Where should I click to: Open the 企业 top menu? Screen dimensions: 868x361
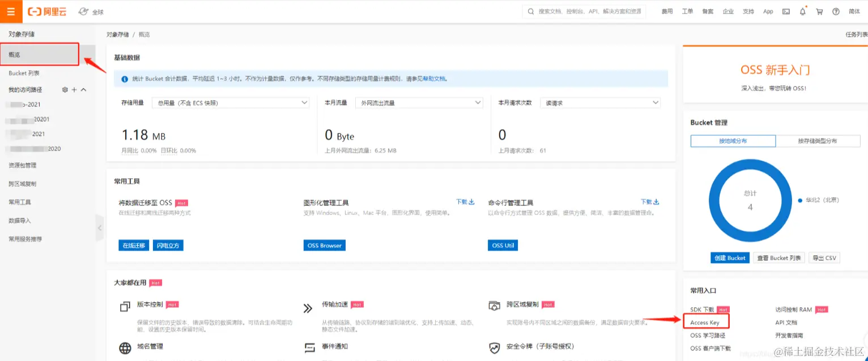tap(728, 11)
